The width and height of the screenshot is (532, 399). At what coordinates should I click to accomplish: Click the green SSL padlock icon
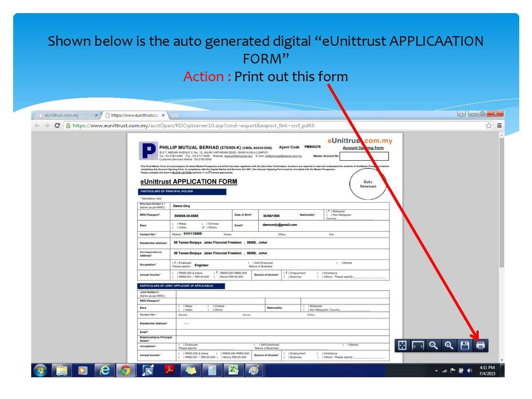coord(68,126)
